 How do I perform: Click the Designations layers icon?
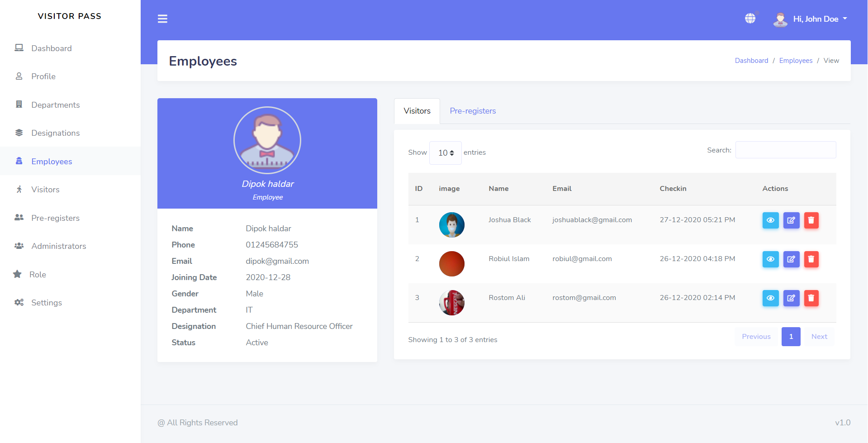[x=19, y=133]
